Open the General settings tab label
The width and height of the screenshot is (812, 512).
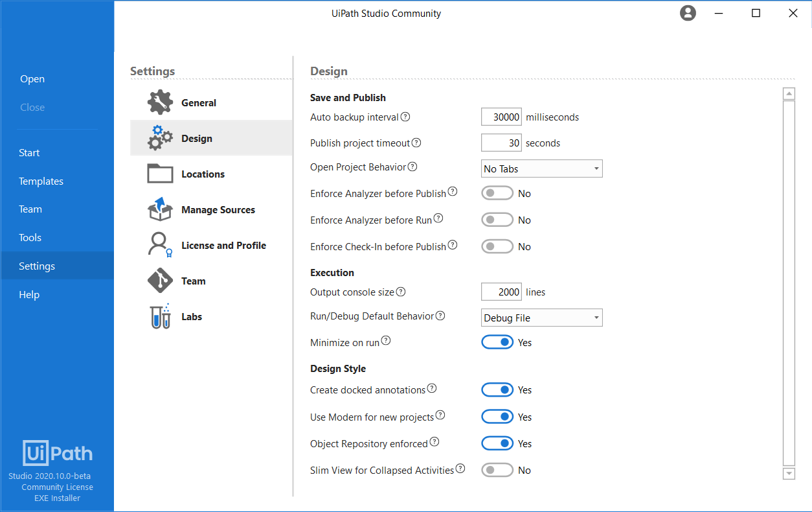click(199, 102)
